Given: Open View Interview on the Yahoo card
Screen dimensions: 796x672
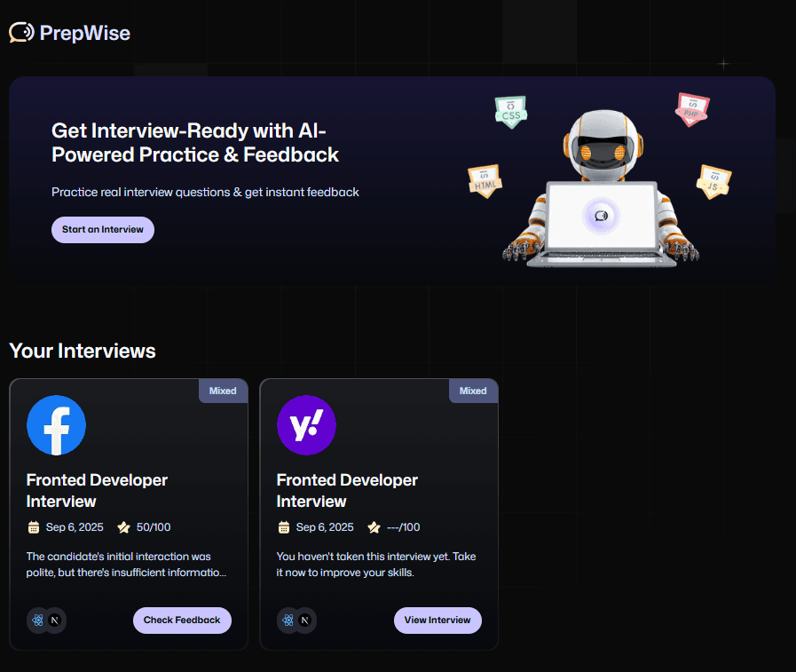Looking at the screenshot, I should (437, 621).
